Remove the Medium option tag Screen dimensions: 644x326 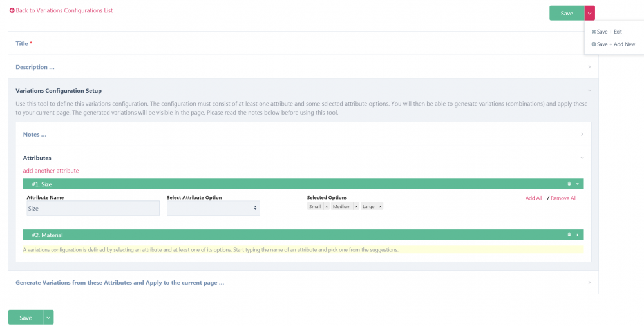click(356, 207)
